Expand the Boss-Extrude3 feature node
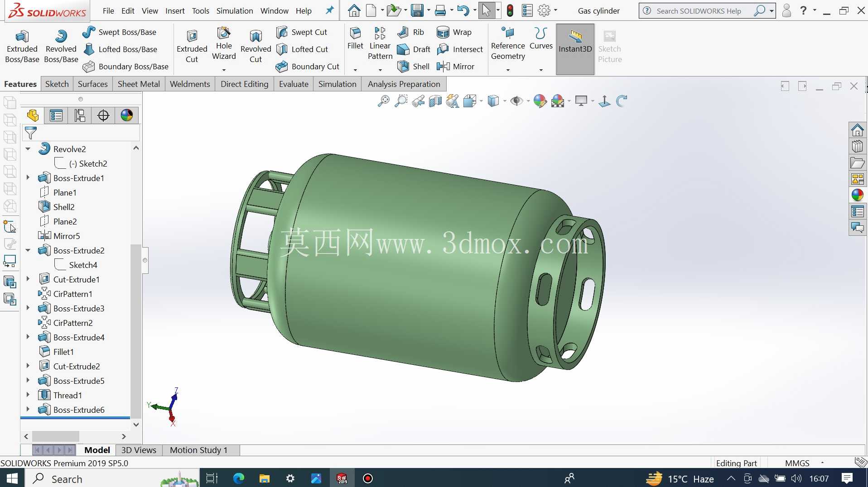868x487 pixels. [28, 308]
